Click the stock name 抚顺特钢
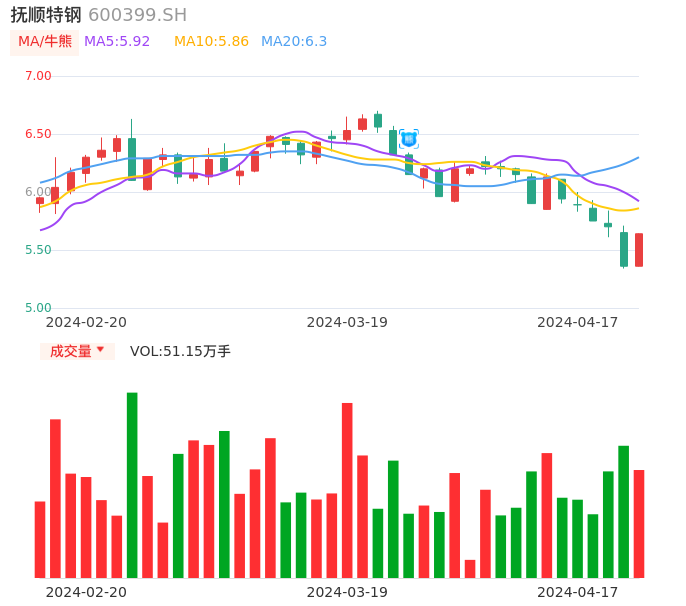 click(46, 15)
